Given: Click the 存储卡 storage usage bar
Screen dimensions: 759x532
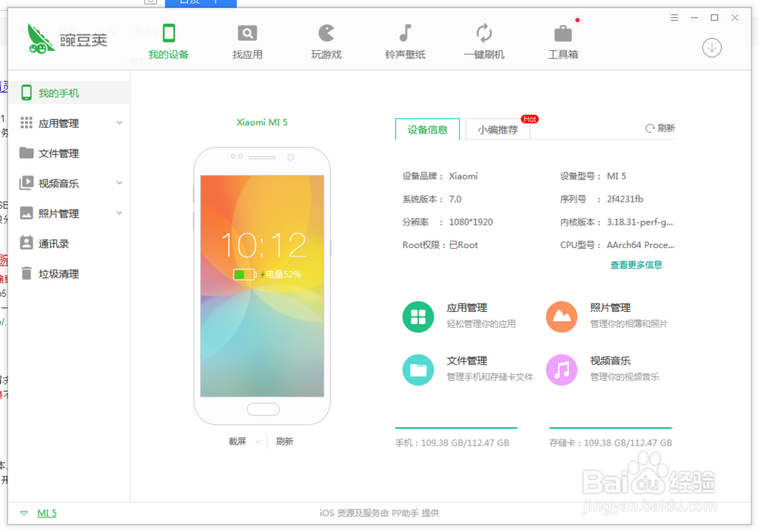Looking at the screenshot, I should [612, 428].
